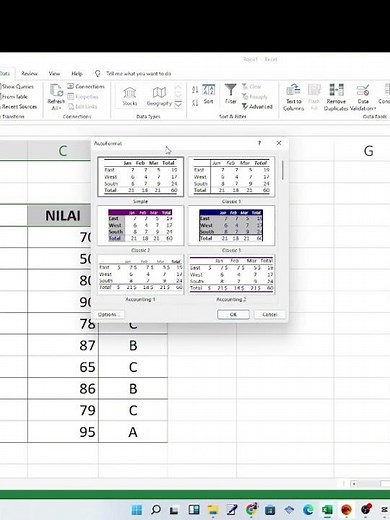This screenshot has height=520, width=390.
Task: Choose the Classic 3 autoformat preview
Action: coord(231,226)
